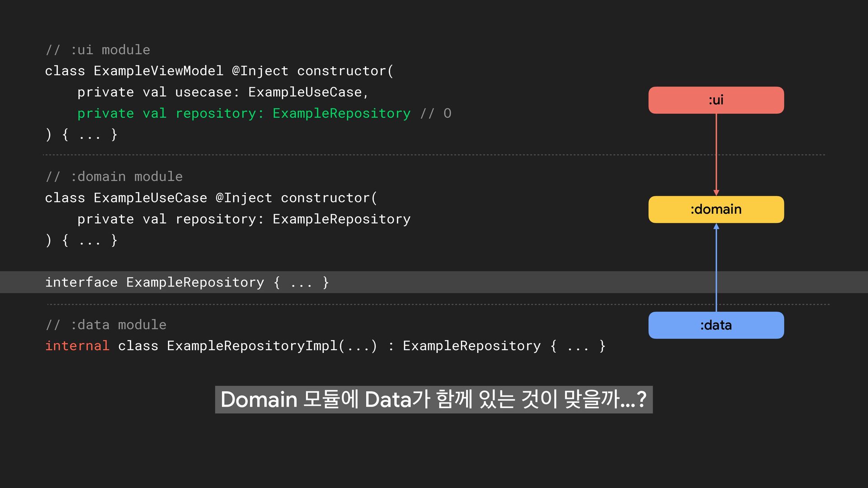Click the red :ui module box
This screenshot has height=488, width=868.
(716, 100)
